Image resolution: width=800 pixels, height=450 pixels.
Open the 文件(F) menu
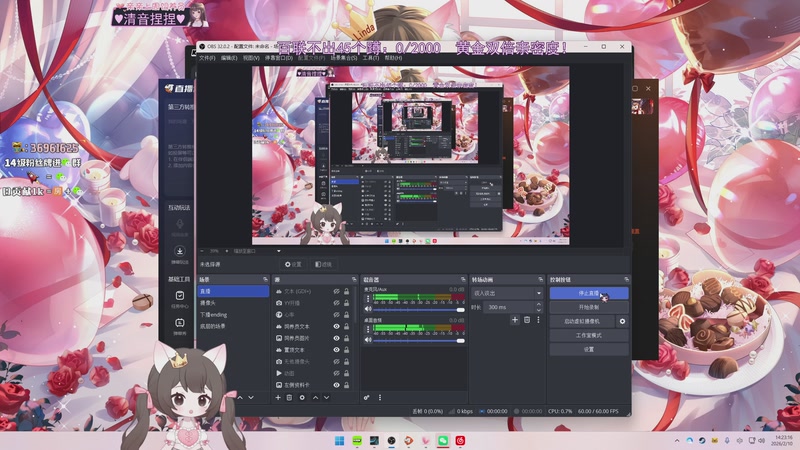coord(207,58)
